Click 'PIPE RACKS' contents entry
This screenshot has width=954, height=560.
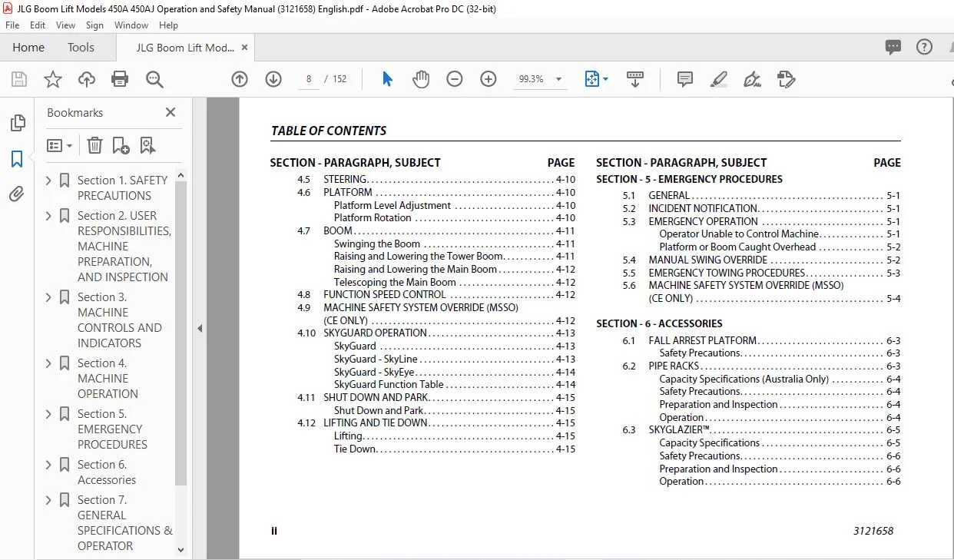click(x=674, y=366)
